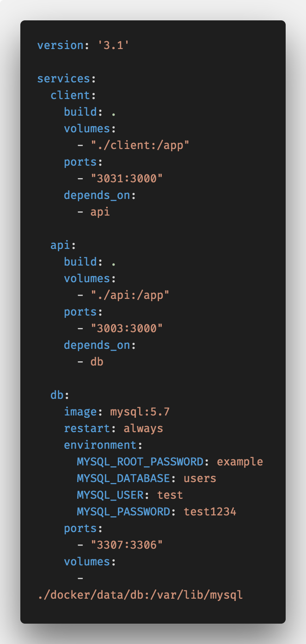
Task: Click the "./client:/app" volume string
Action: coord(140,145)
